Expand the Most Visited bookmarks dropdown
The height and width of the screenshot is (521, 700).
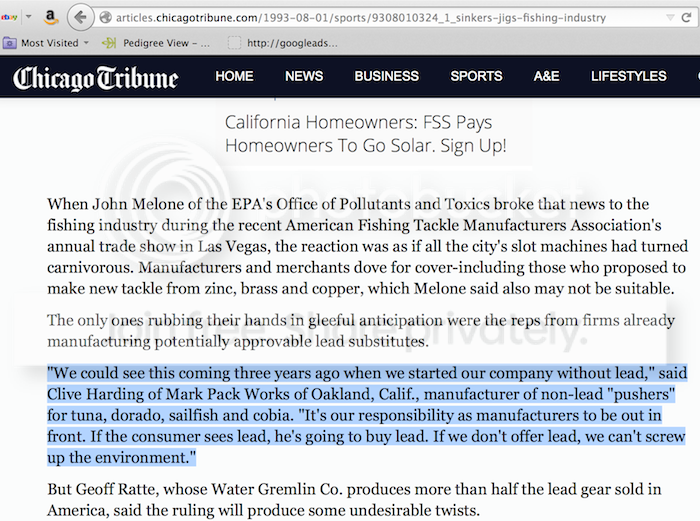point(87,43)
